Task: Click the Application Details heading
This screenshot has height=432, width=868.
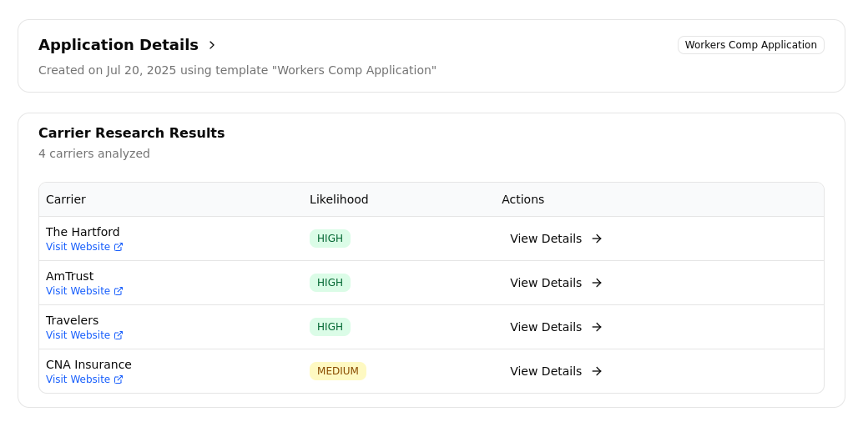Action: click(119, 45)
